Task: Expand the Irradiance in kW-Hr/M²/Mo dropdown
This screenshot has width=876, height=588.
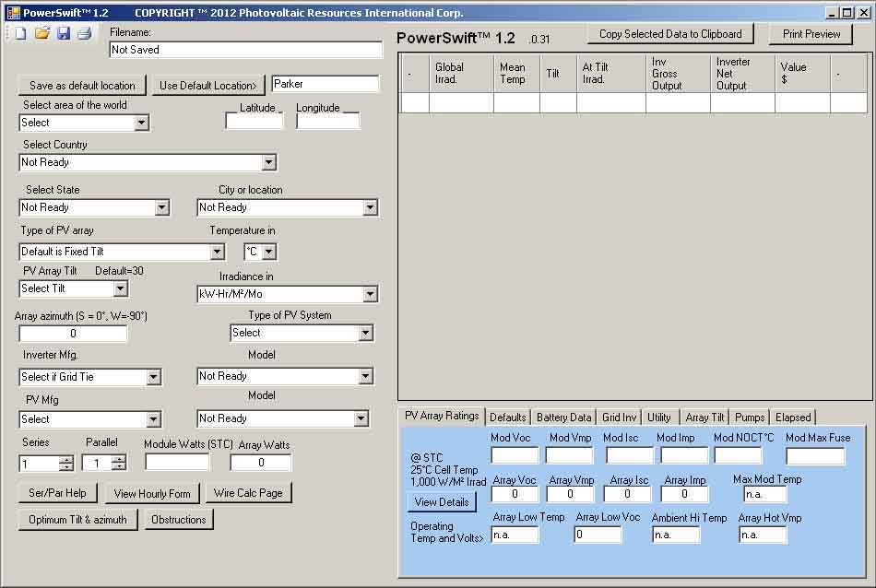Action: click(x=370, y=294)
